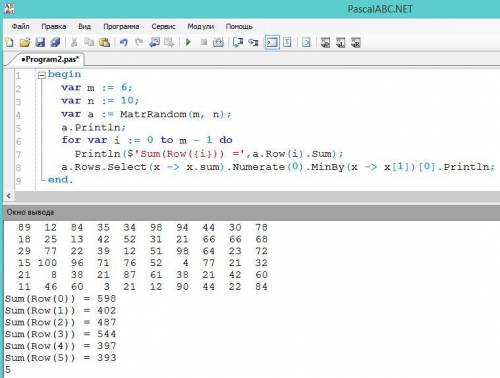
Task: Collapse the begin block fold marker
Action: pos(42,75)
